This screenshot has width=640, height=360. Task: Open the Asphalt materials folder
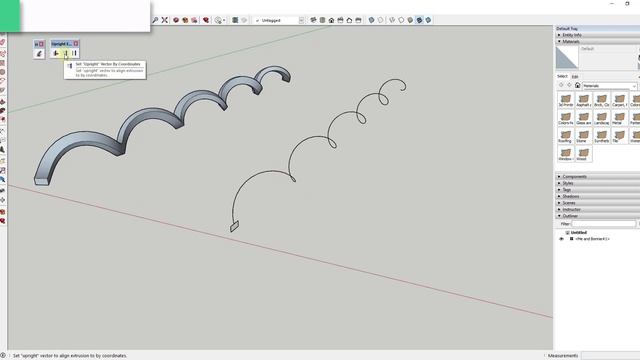(x=583, y=100)
